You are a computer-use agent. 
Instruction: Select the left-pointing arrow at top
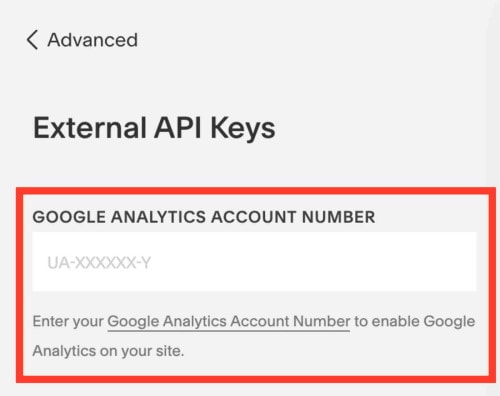click(x=32, y=40)
